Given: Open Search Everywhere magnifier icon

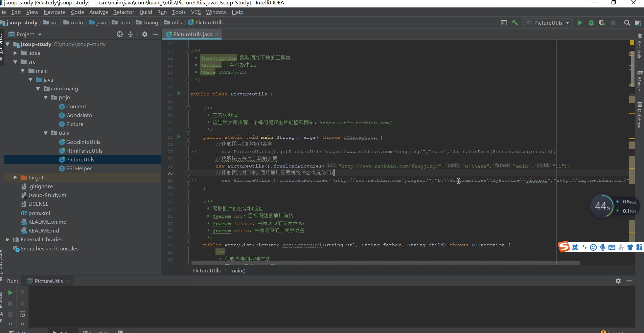Looking at the screenshot, I should click(x=627, y=23).
